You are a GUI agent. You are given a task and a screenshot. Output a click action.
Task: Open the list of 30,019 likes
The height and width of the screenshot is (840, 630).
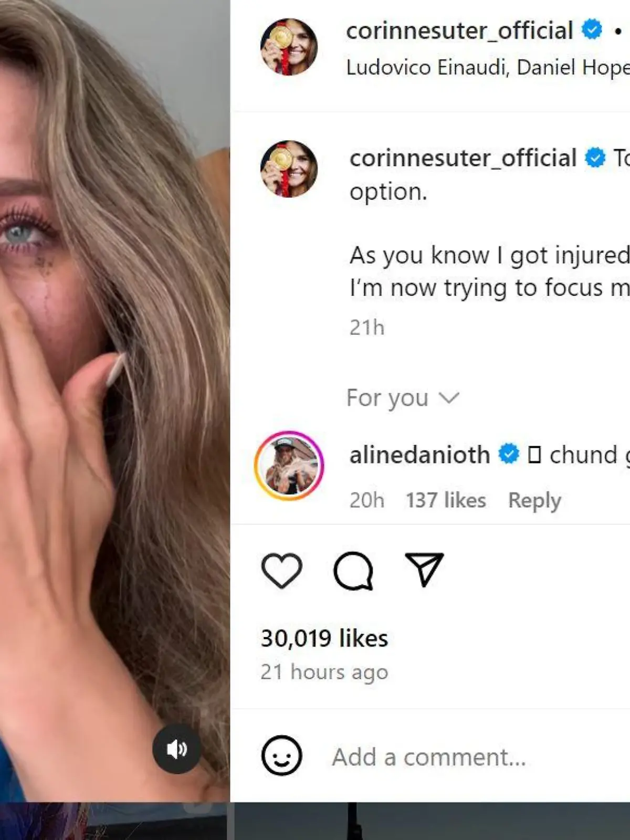324,638
